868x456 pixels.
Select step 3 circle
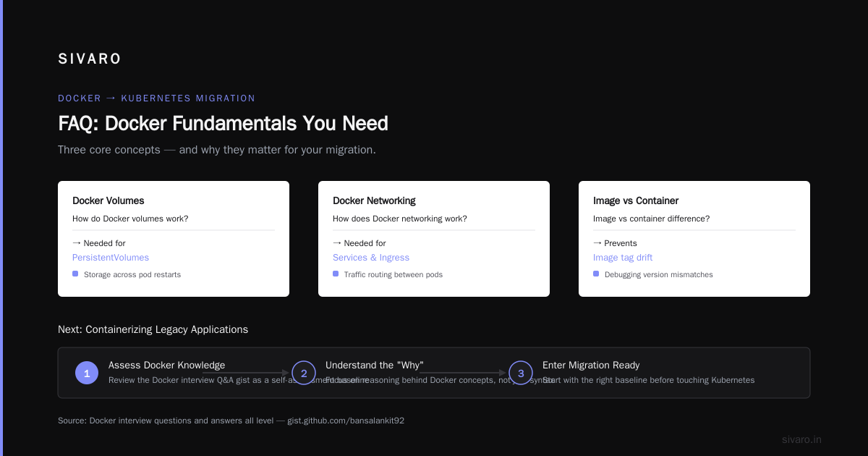(x=521, y=373)
